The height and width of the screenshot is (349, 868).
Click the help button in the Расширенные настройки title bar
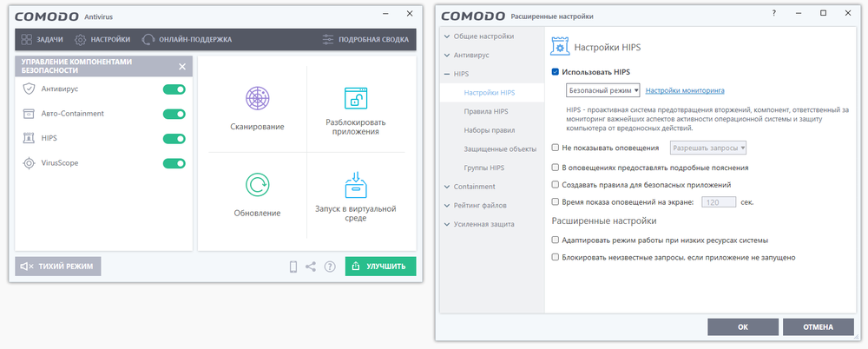pos(774,13)
